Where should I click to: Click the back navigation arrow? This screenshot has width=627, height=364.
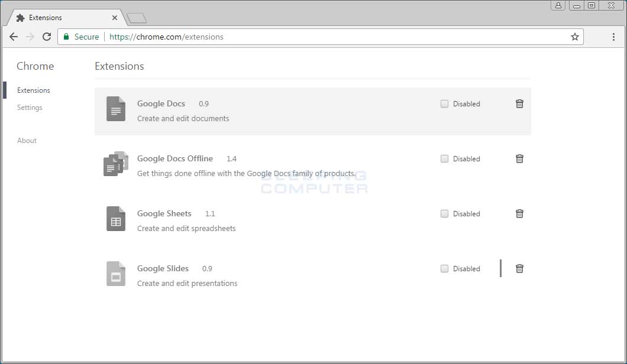click(x=14, y=37)
